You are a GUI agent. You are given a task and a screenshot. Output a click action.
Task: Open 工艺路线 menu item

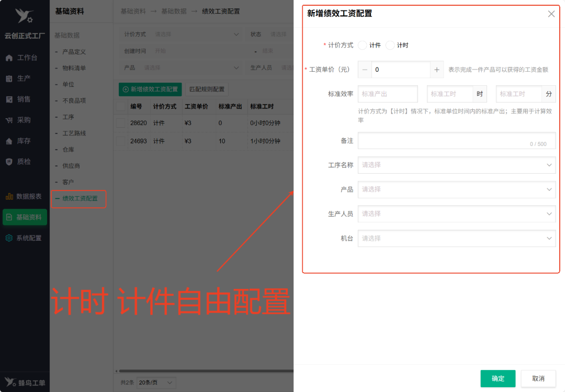(74, 133)
